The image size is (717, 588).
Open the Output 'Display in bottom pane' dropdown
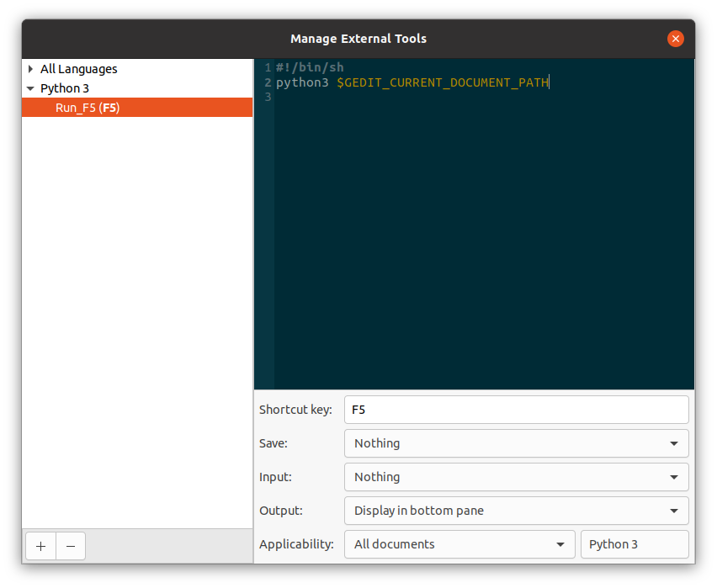pos(516,511)
